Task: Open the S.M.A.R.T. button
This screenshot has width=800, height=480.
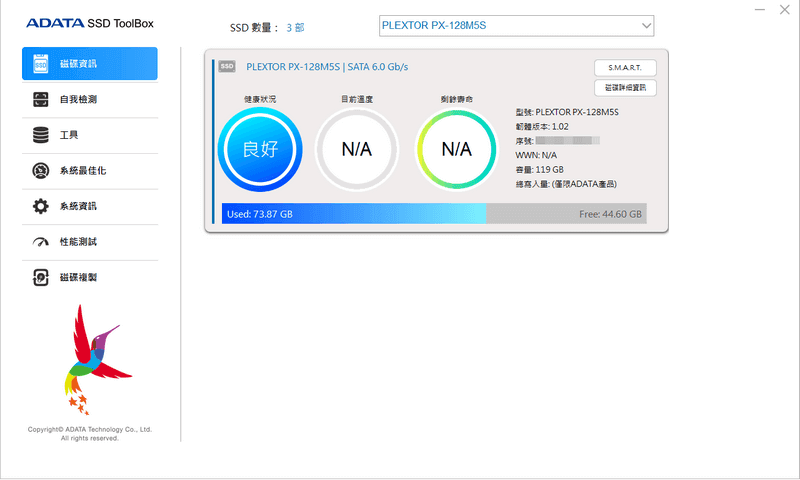Action: 624,68
